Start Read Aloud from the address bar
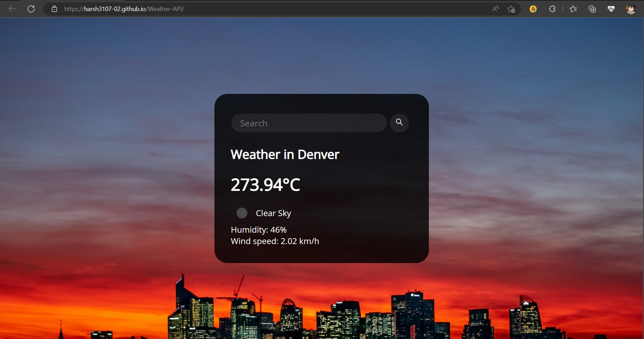The image size is (644, 339). point(496,9)
